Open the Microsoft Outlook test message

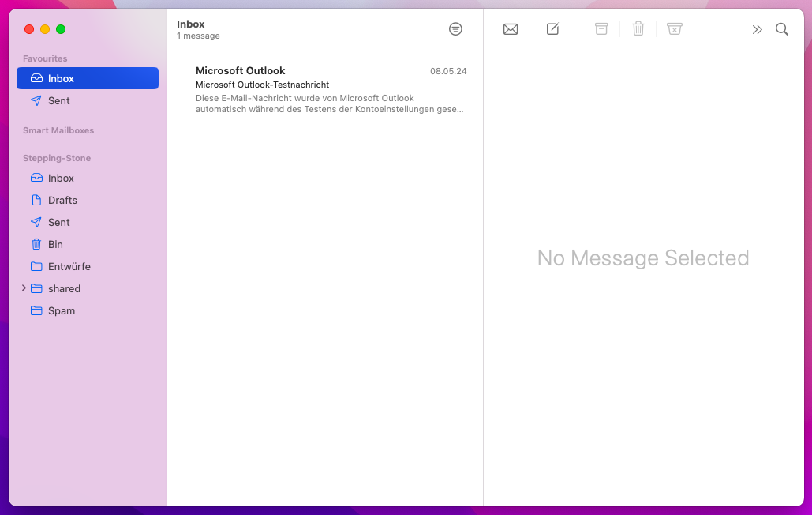(x=330, y=91)
